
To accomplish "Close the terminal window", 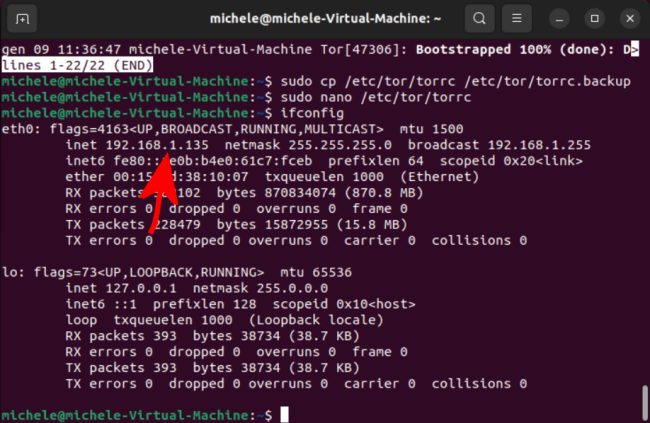I will click(x=630, y=19).
